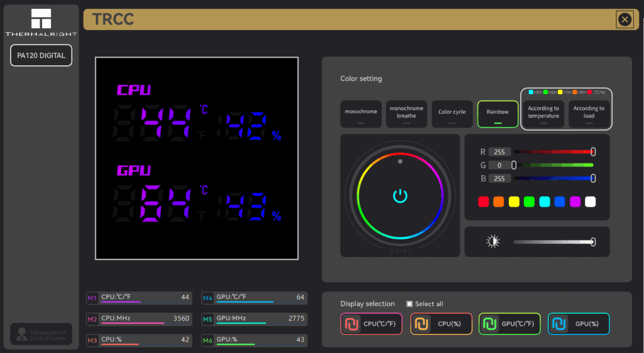Click the CPU °C unit in the preview

[x=204, y=109]
